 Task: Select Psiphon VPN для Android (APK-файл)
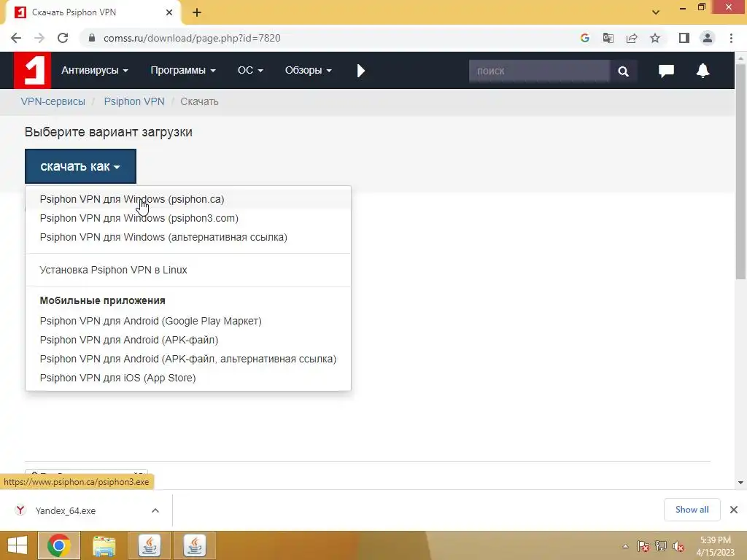188,340
